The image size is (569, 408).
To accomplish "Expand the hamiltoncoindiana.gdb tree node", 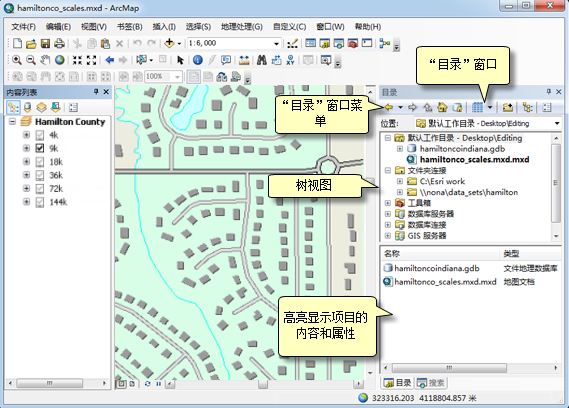I will click(400, 149).
